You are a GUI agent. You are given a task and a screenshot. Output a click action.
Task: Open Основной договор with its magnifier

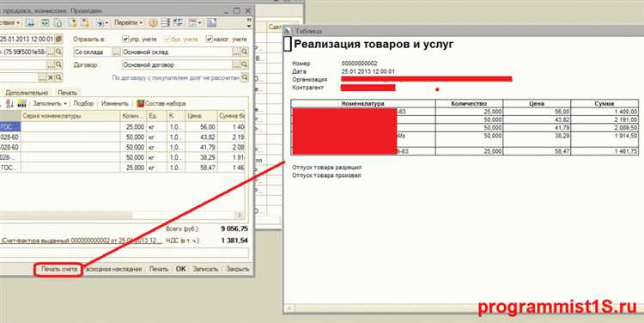[245, 64]
